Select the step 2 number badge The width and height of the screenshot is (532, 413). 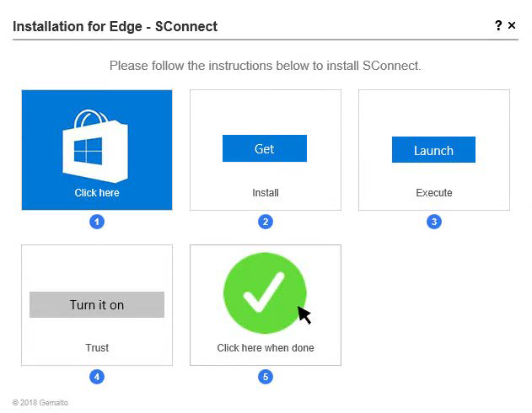click(266, 222)
